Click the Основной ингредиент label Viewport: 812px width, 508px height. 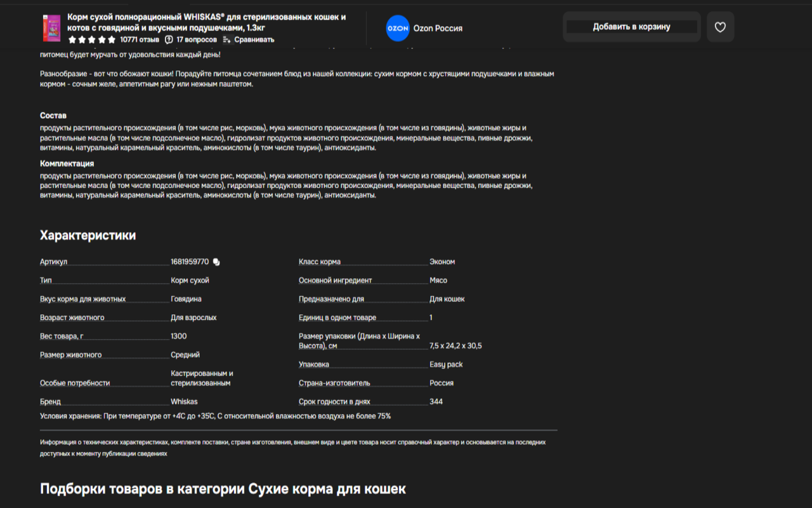click(335, 280)
